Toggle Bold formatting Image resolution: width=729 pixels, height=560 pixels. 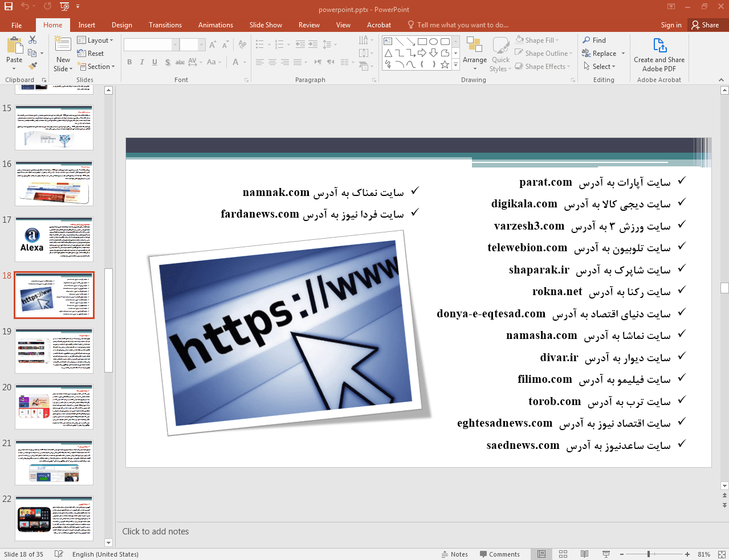tap(129, 62)
